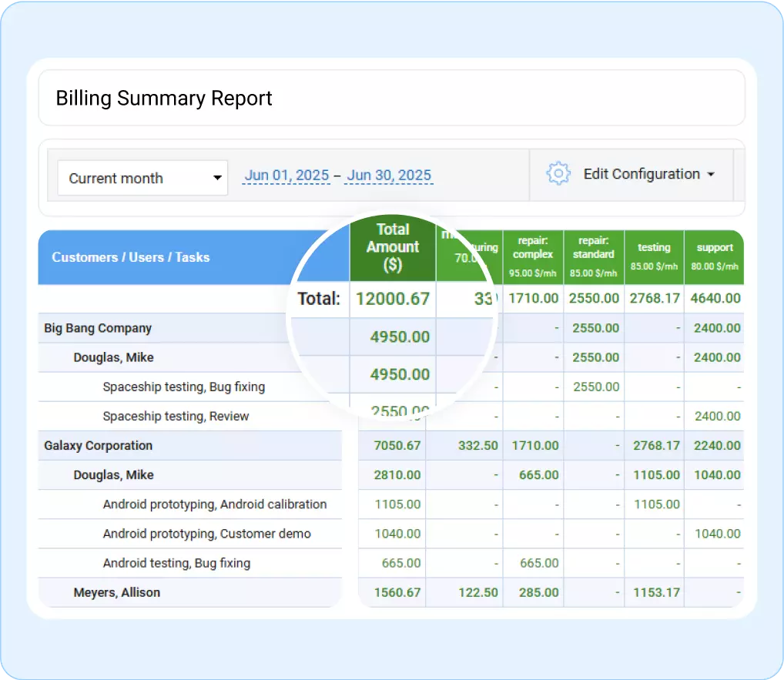Viewport: 784px width, 680px height.
Task: Open the Current month period dropdown
Action: coord(142,178)
